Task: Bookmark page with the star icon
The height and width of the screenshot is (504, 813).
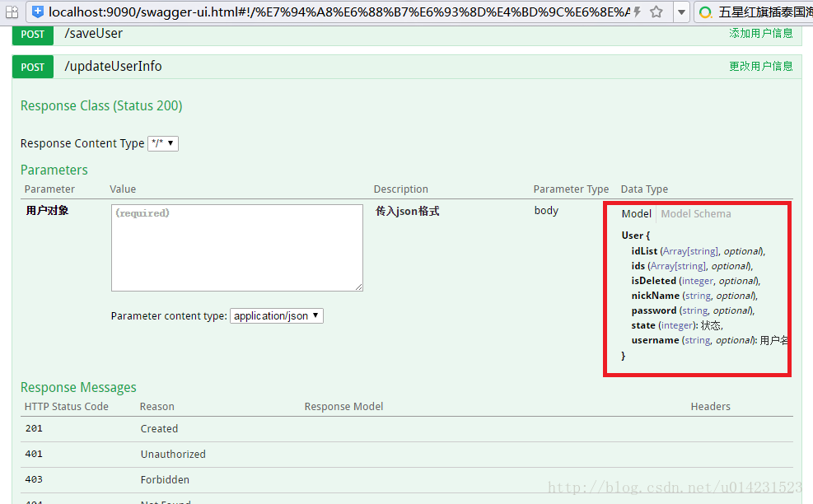Action: click(656, 12)
